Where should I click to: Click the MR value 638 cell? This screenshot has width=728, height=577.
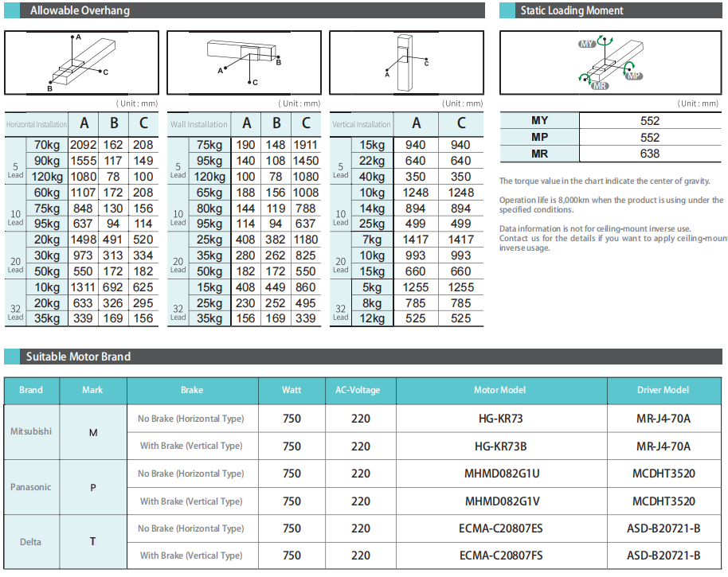click(x=650, y=154)
